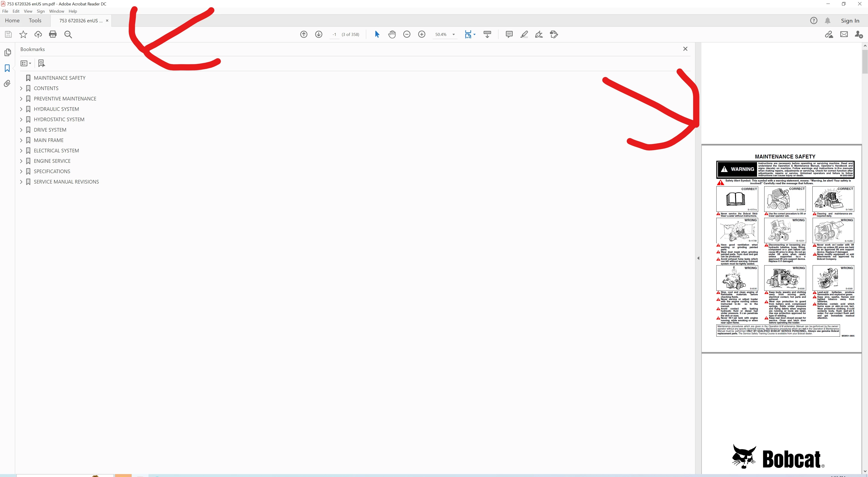Expand the HYDRAULIC SYSTEM bookmark
Viewport: 868px width, 477px height.
21,109
